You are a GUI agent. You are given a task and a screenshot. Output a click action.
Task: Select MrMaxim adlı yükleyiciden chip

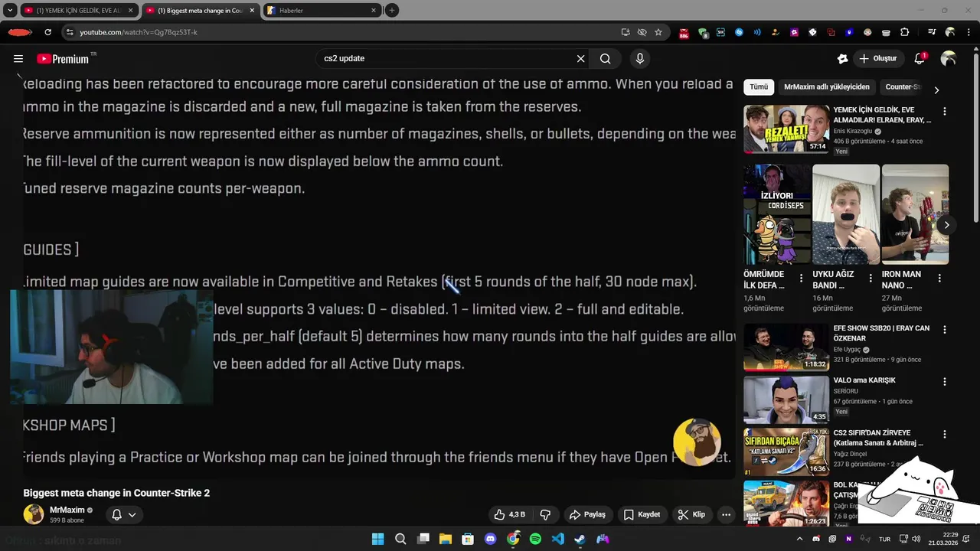click(x=827, y=87)
